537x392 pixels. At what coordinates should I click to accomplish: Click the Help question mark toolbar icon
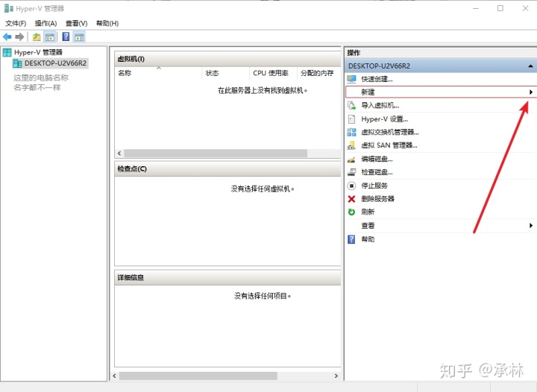click(66, 37)
